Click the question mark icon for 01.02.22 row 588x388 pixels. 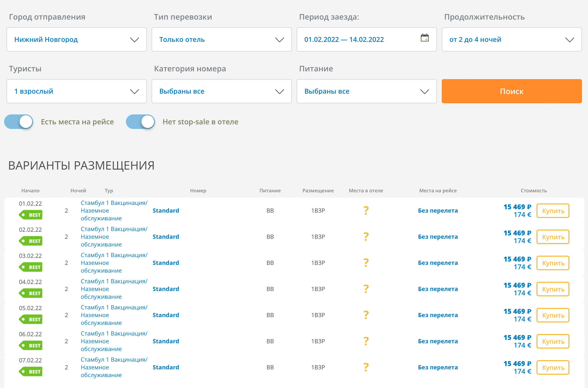click(366, 211)
